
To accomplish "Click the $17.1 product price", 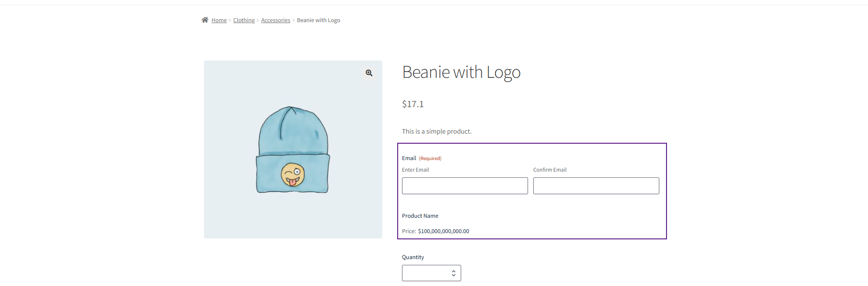I will tap(413, 104).
